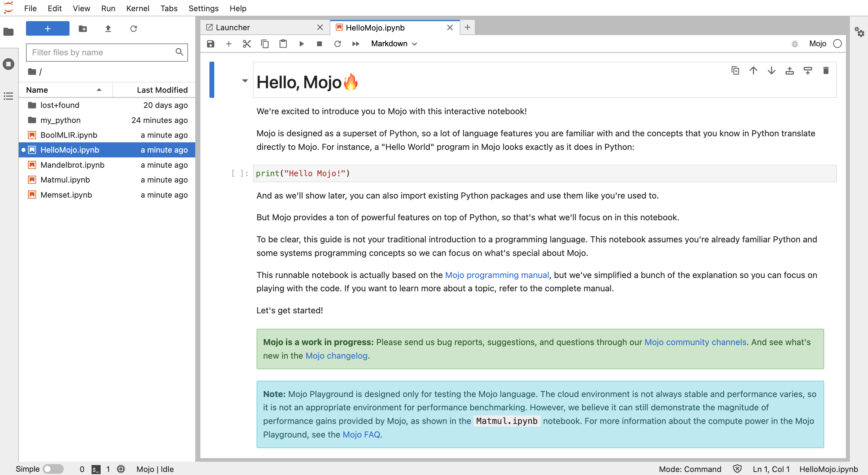Open the Help menu
Image resolution: width=868 pixels, height=475 pixels.
(238, 8)
